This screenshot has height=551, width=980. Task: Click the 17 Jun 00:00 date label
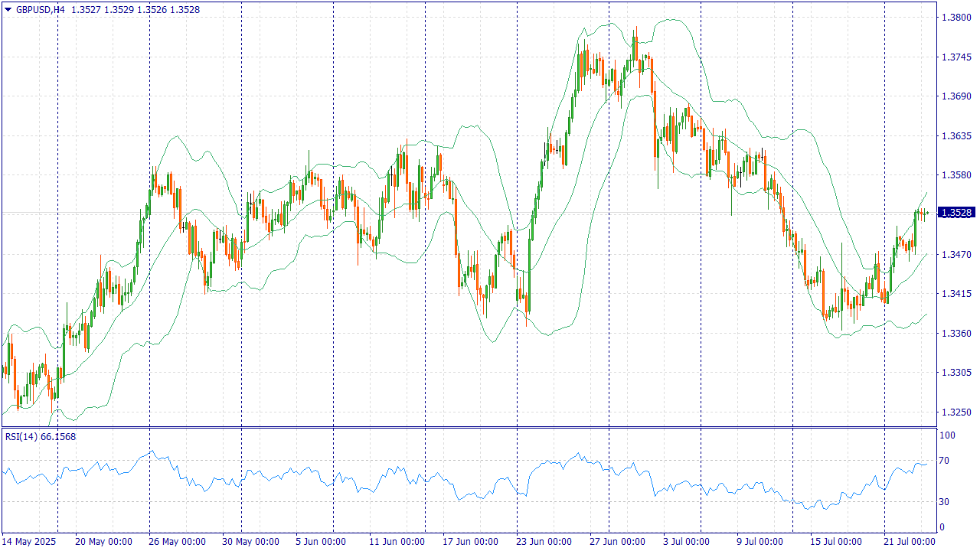[x=469, y=542]
